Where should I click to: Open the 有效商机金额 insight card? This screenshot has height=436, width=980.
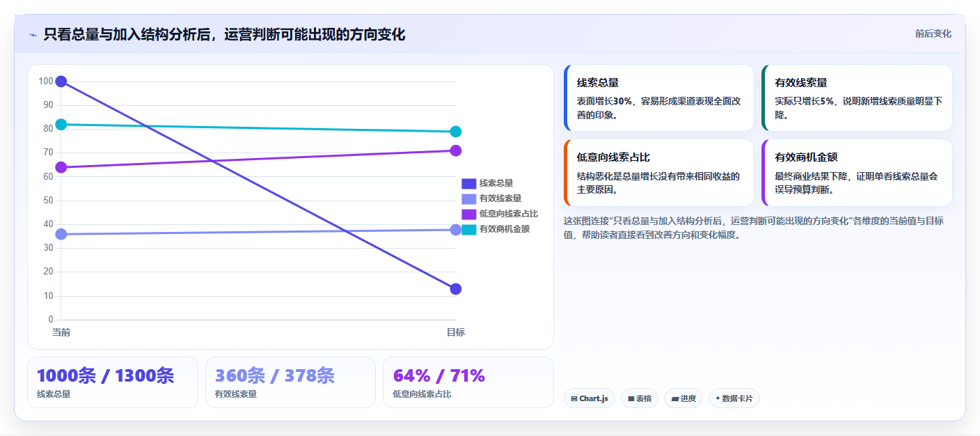point(857,173)
